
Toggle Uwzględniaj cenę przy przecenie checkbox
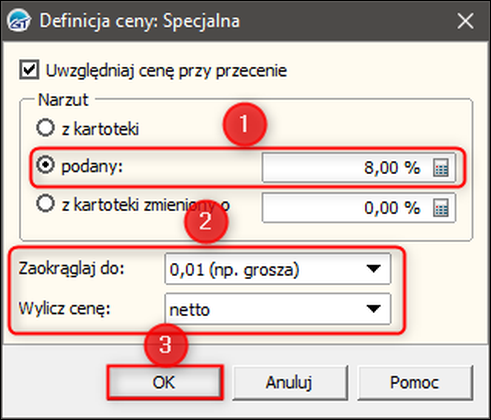pos(29,70)
